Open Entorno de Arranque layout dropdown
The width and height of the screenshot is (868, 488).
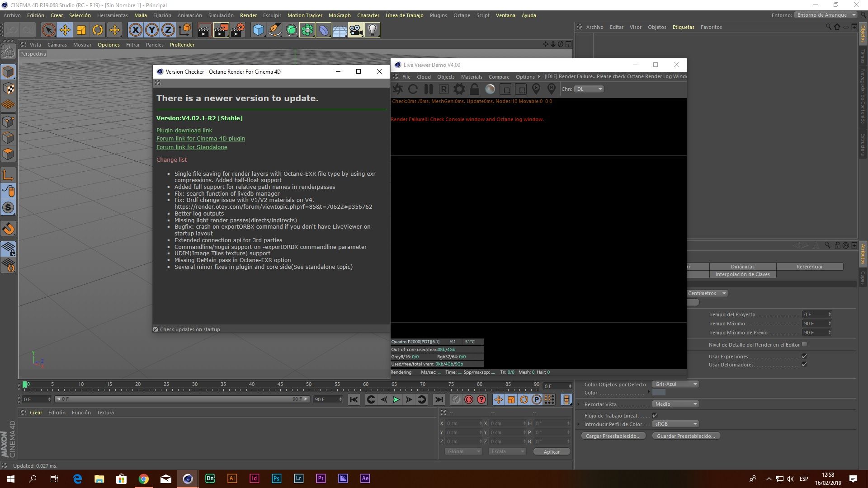(x=826, y=15)
